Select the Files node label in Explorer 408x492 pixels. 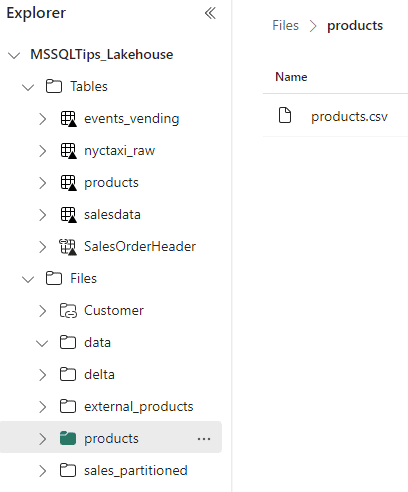(x=83, y=279)
